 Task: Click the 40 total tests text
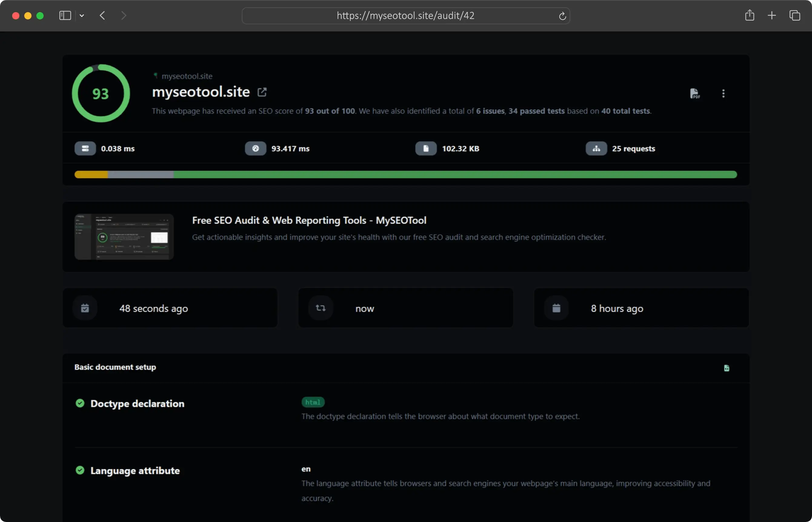(625, 111)
